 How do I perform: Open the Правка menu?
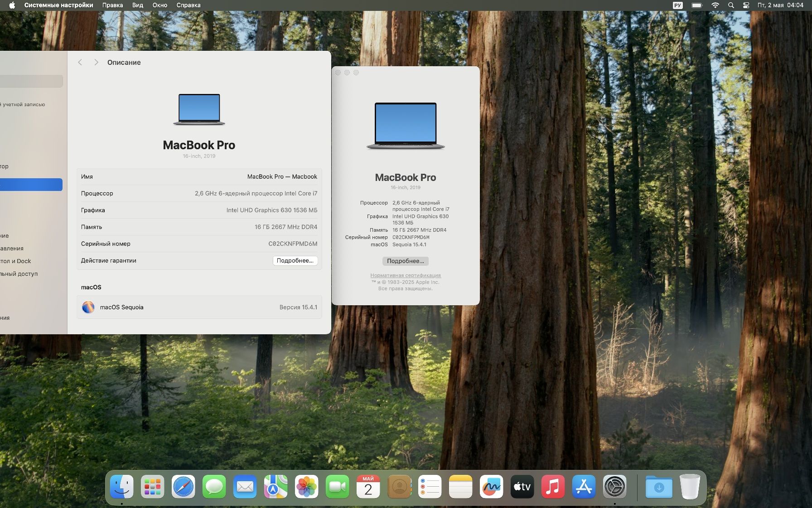[112, 5]
